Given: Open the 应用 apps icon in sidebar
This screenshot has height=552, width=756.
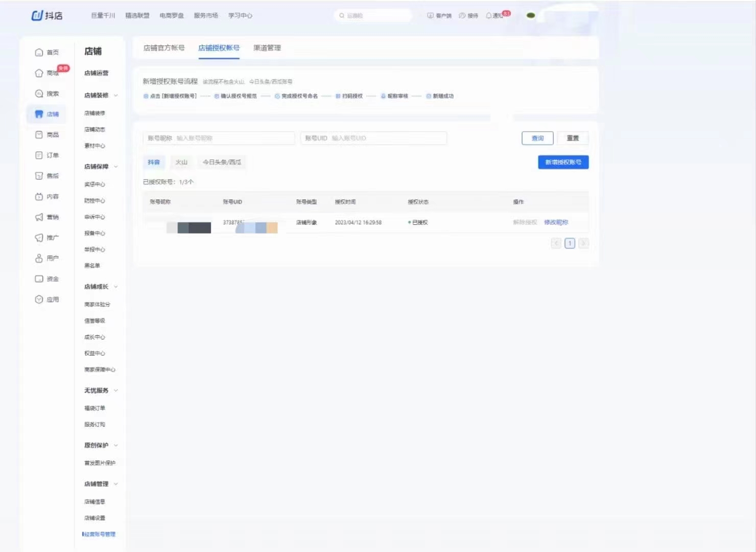Looking at the screenshot, I should point(39,300).
